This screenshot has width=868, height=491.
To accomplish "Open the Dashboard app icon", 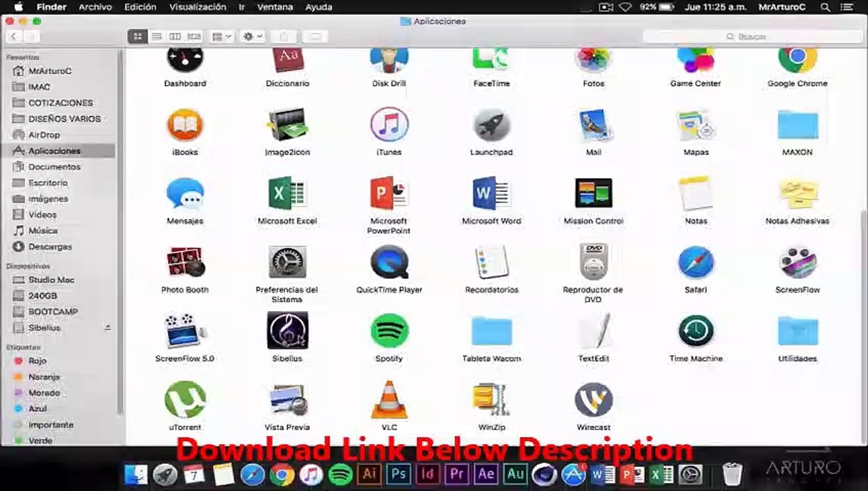I will (x=185, y=59).
